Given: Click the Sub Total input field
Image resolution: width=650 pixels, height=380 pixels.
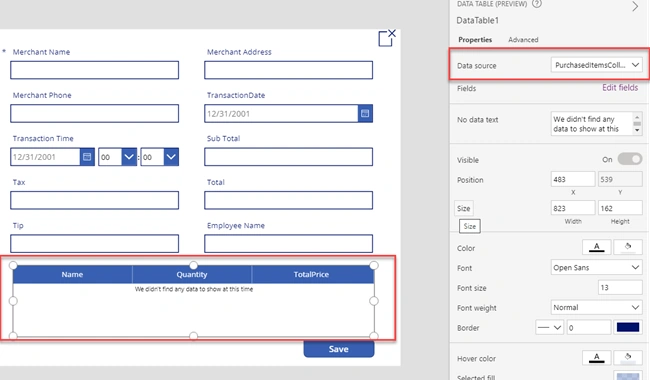Looking at the screenshot, I should [x=288, y=157].
